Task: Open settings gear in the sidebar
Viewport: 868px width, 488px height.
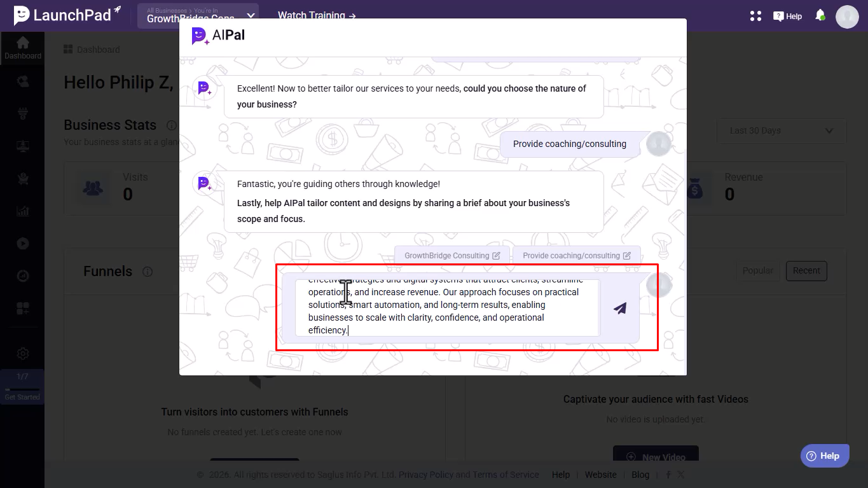Action: click(x=23, y=354)
